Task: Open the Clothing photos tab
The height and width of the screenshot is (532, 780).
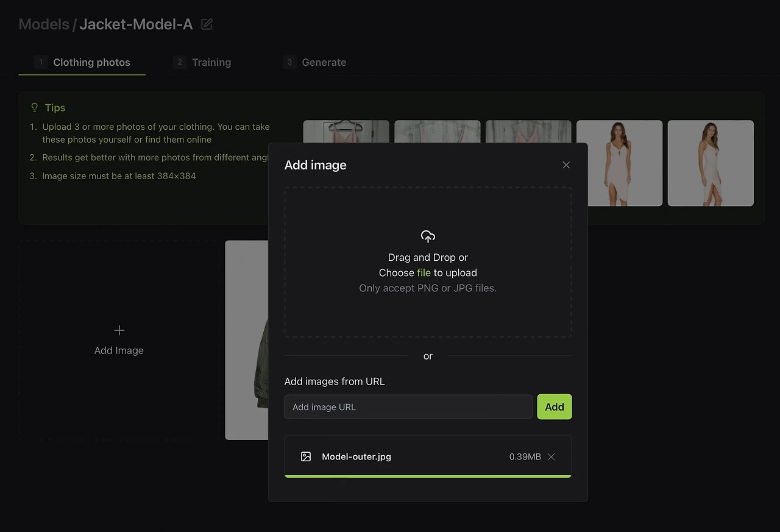Action: [x=82, y=62]
